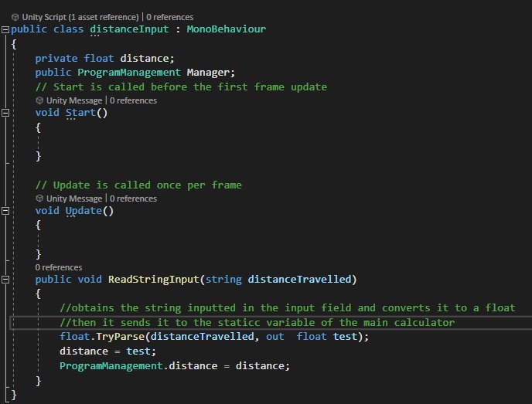Click the Unity Message icon above Start

click(39, 100)
